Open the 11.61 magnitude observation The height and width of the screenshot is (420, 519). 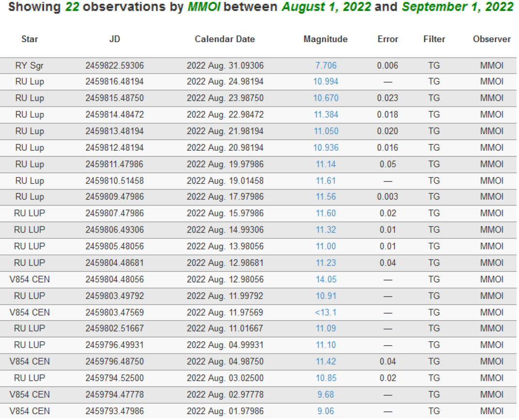(326, 181)
